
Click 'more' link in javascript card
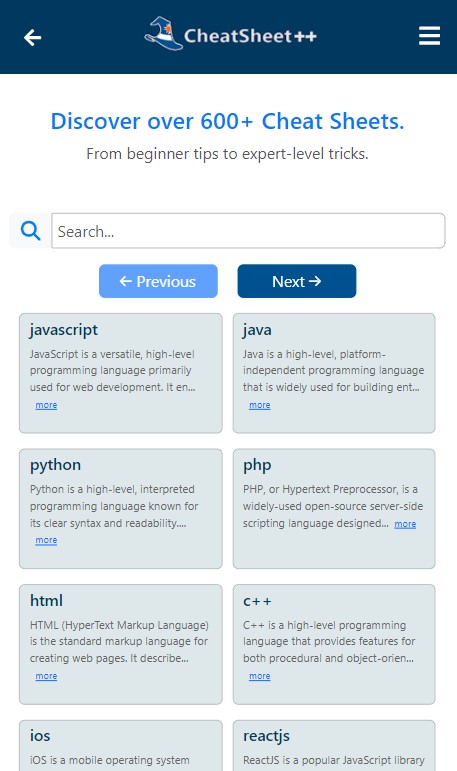(46, 405)
